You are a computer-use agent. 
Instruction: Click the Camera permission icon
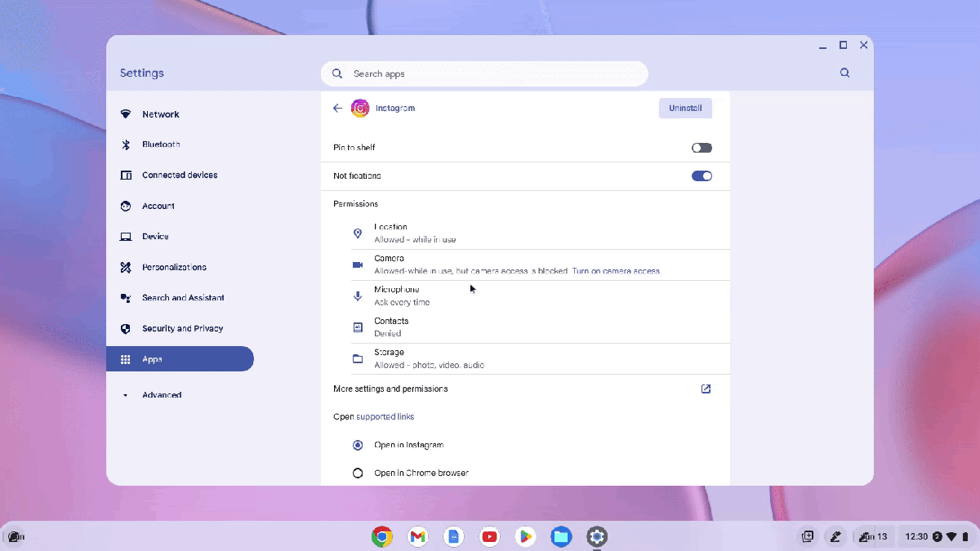pyautogui.click(x=357, y=264)
